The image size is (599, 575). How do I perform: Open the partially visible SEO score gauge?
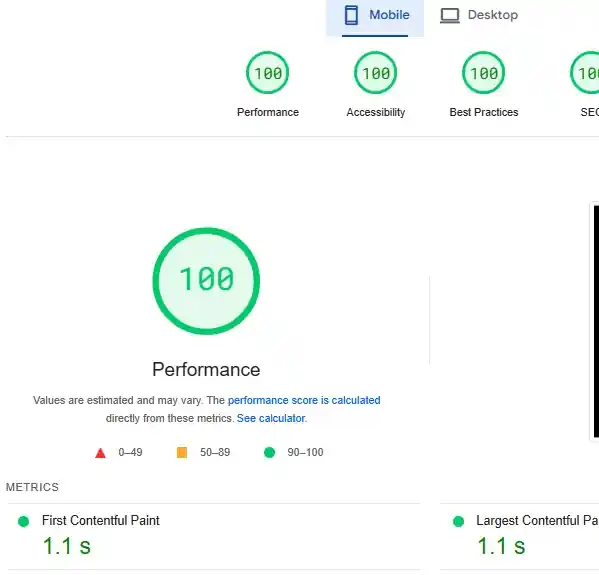tap(585, 73)
